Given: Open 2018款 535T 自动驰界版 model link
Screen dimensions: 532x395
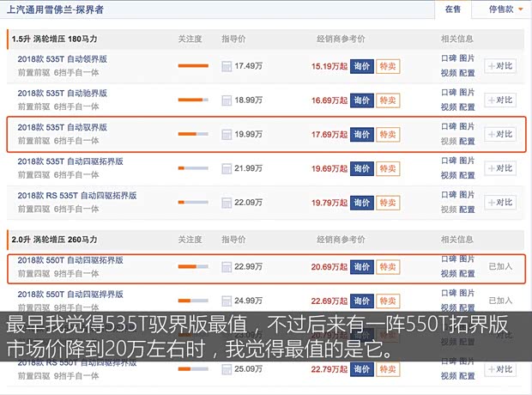Looking at the screenshot, I should pyautogui.click(x=63, y=93).
